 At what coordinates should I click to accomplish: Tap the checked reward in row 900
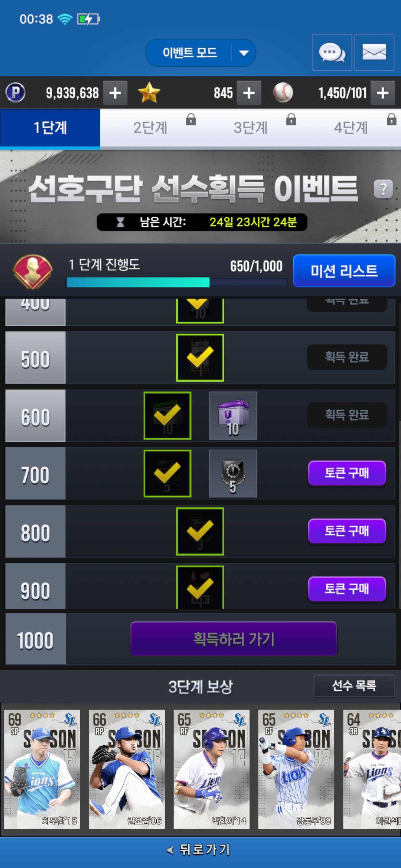click(200, 588)
